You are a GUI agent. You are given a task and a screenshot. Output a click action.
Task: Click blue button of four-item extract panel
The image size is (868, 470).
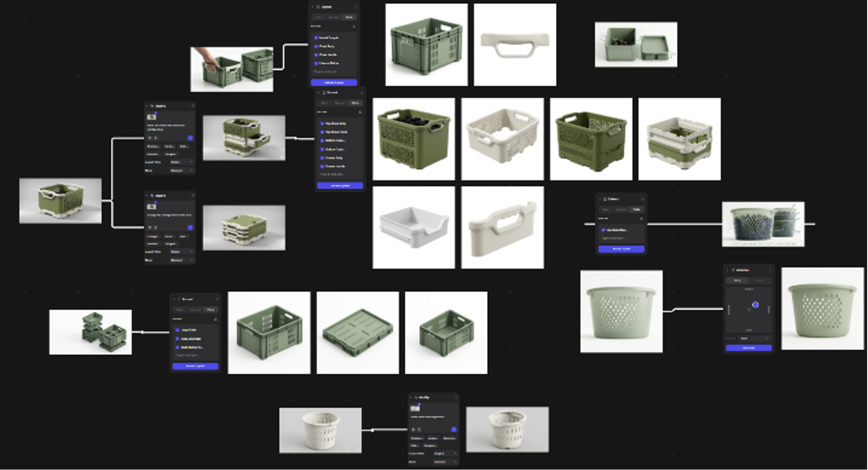tap(334, 82)
